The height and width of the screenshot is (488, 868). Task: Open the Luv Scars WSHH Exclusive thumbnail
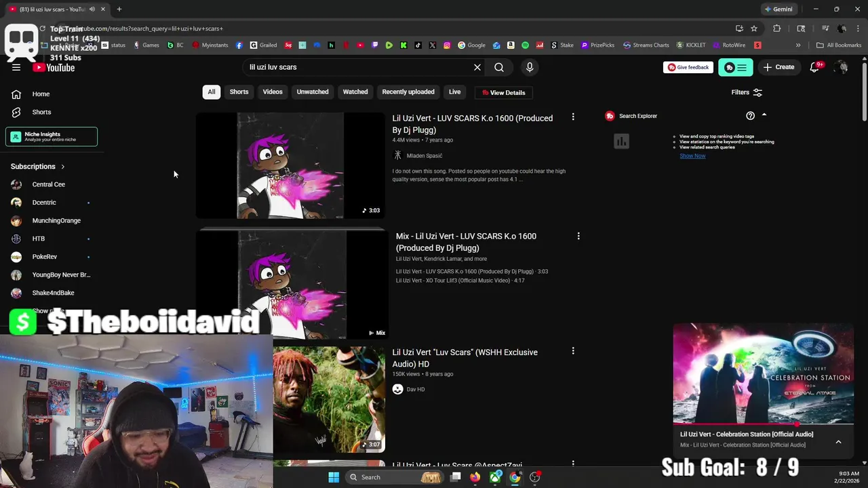point(330,399)
